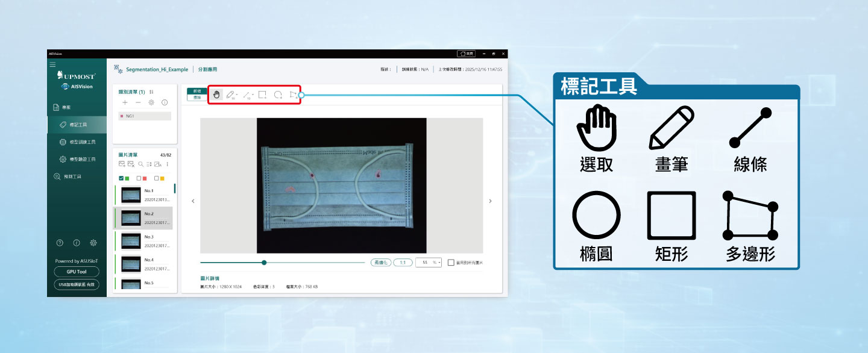Click the GPU Tool button
Screen dimensions: 868x353
click(x=77, y=272)
